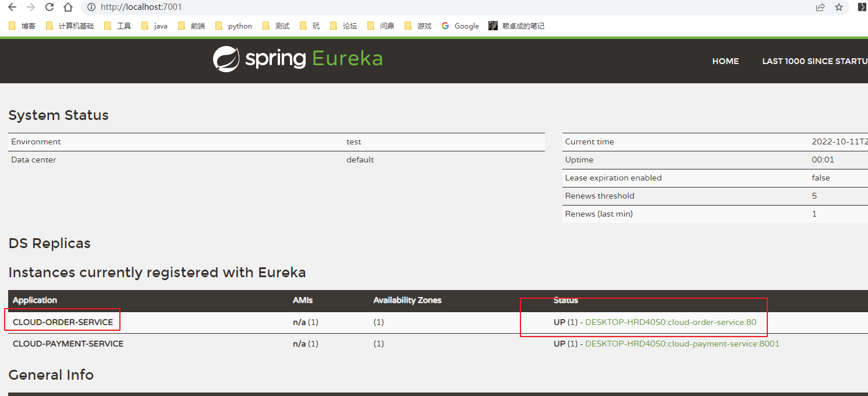The width and height of the screenshot is (868, 396).
Task: Go to the HOME nav item
Action: (725, 61)
